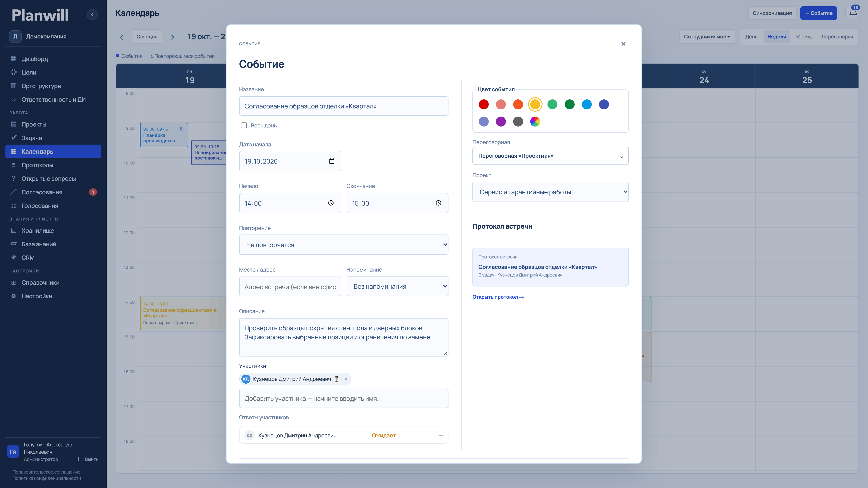Click the Синхронизация button
This screenshot has width=868, height=488.
pyautogui.click(x=772, y=13)
